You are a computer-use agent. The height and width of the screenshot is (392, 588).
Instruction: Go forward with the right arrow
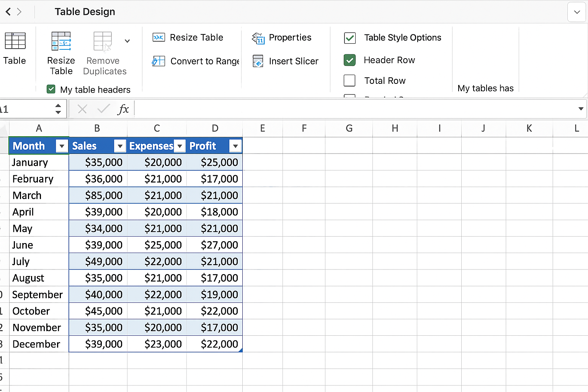(x=19, y=12)
